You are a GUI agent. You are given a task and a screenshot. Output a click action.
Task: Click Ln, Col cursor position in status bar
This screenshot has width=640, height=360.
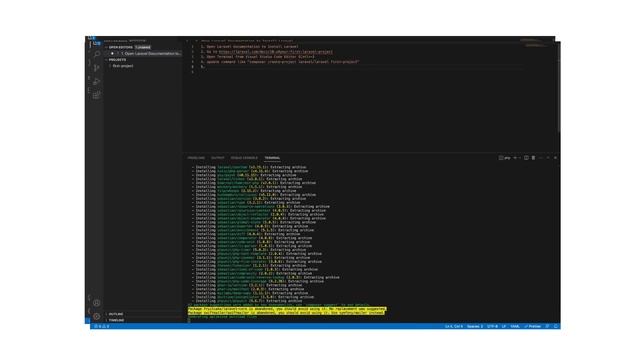point(453,327)
